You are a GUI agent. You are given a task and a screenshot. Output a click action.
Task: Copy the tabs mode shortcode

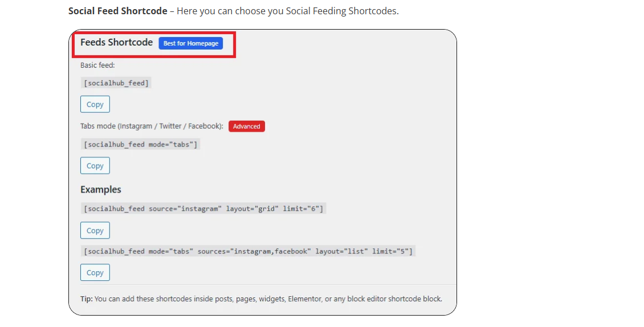95,166
